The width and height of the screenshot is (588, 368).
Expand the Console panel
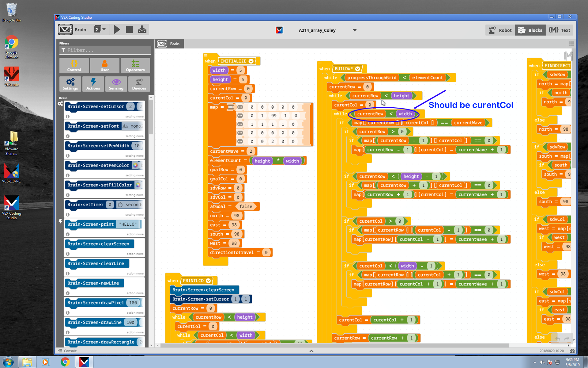[x=67, y=351]
